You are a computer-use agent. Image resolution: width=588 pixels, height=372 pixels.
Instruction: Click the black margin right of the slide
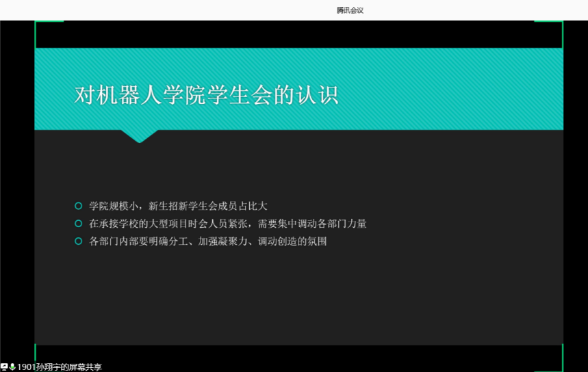coord(576,191)
